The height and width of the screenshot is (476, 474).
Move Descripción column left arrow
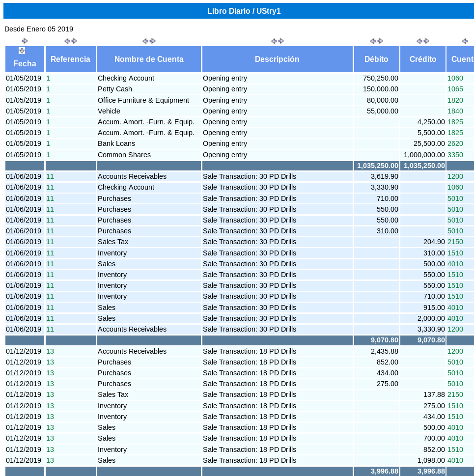pyautogui.click(x=274, y=41)
